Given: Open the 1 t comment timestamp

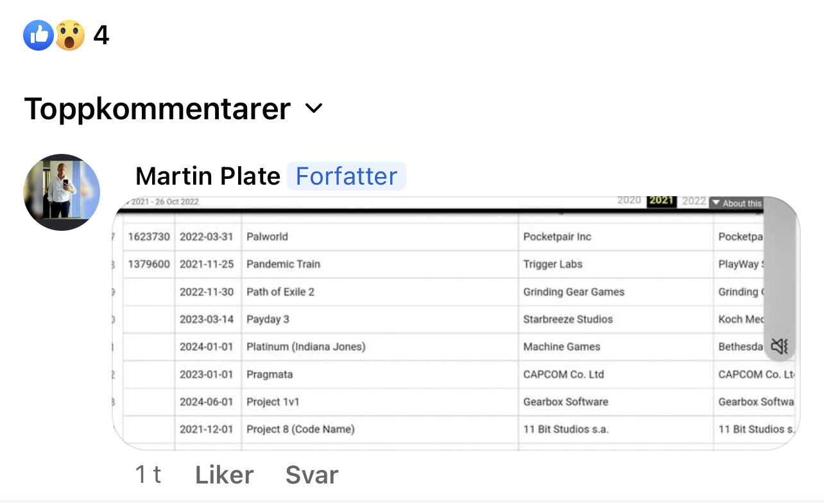Looking at the screenshot, I should pyautogui.click(x=148, y=475).
